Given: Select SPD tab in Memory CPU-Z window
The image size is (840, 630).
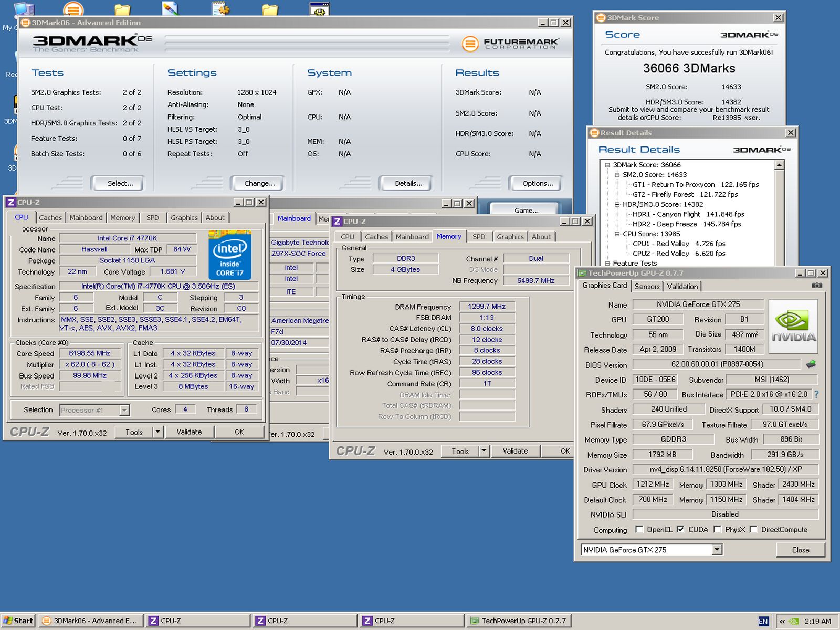Looking at the screenshot, I should (479, 237).
